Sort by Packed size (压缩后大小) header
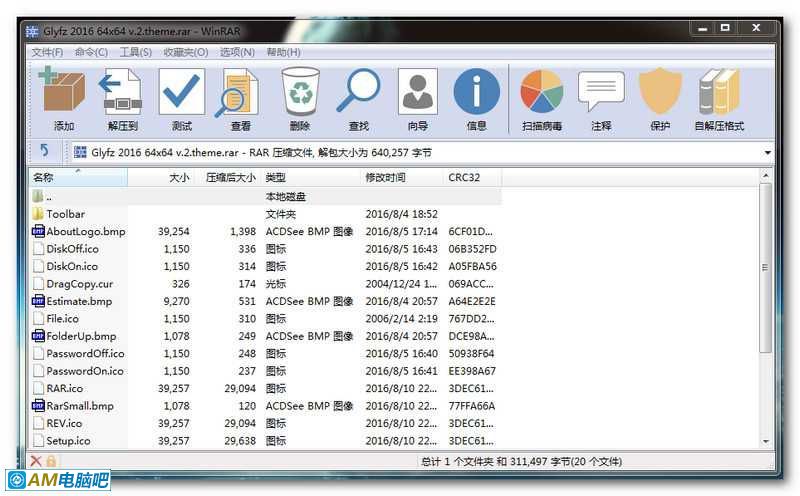Viewport: 800px width, 496px height. (x=227, y=178)
